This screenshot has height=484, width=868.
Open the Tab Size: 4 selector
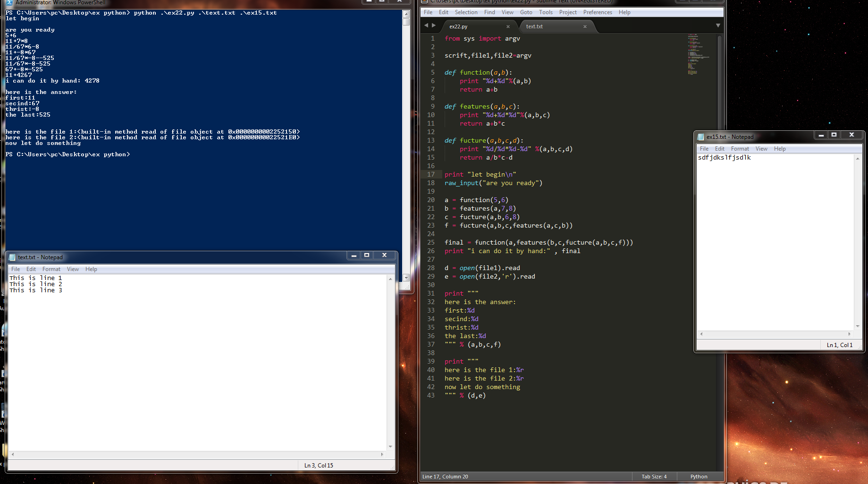point(654,476)
